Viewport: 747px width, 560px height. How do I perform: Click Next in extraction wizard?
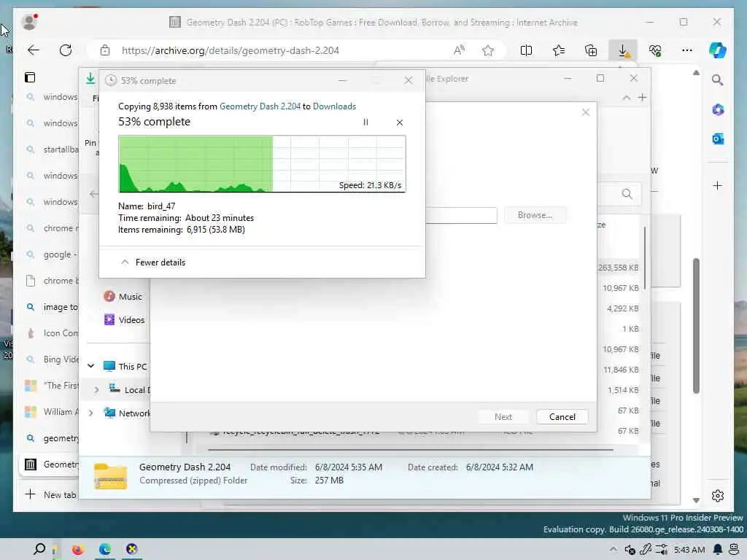pos(503,416)
